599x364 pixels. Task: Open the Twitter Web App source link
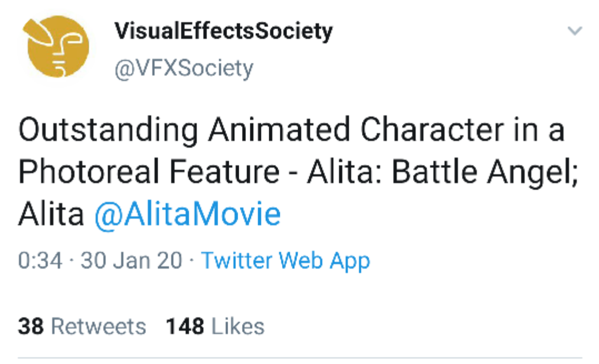point(285,260)
